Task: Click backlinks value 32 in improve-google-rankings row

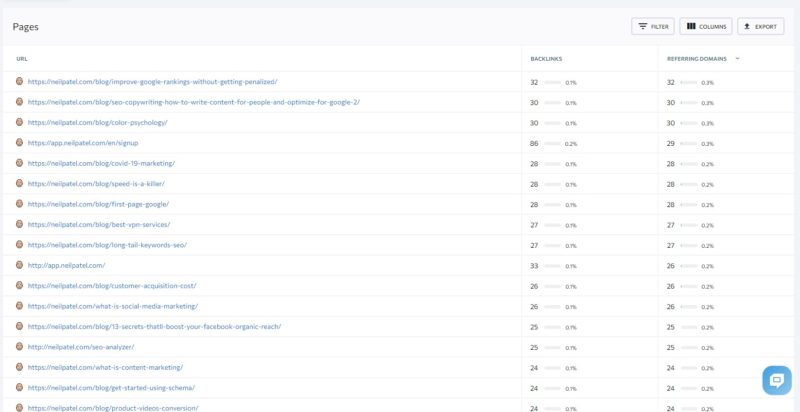Action: (x=534, y=82)
